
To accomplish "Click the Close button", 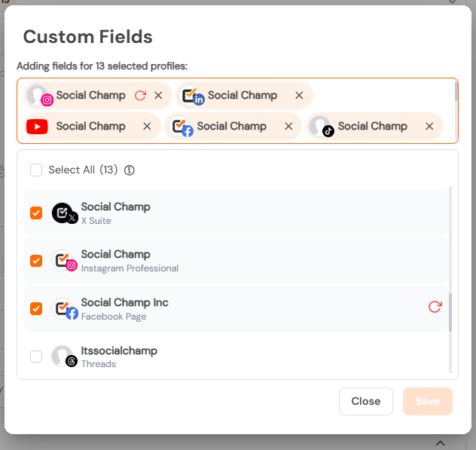I will pyautogui.click(x=366, y=401).
